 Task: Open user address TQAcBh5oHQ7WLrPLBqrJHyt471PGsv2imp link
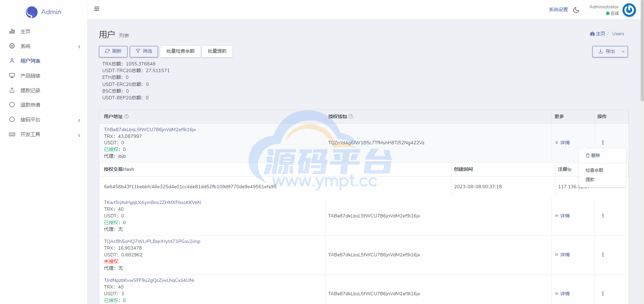[x=152, y=241]
